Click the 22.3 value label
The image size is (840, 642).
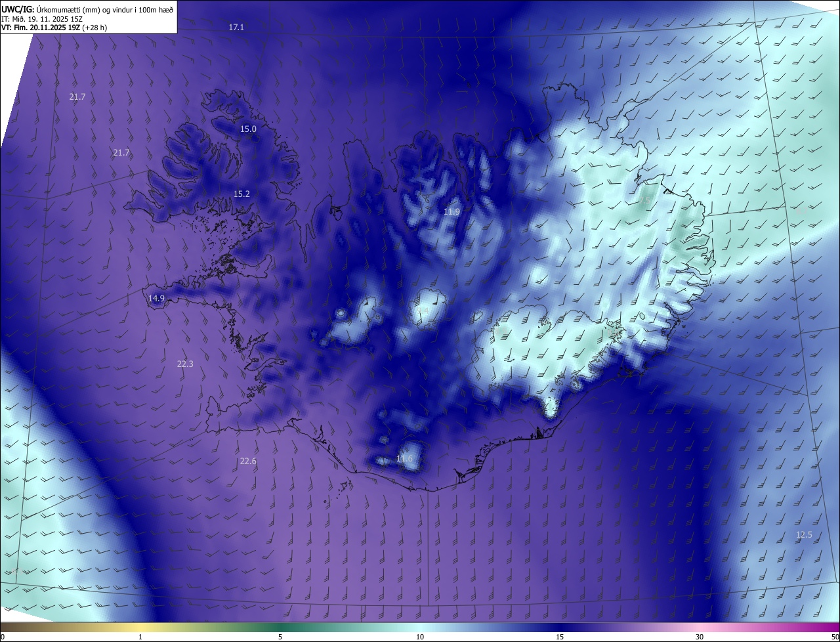(x=185, y=364)
